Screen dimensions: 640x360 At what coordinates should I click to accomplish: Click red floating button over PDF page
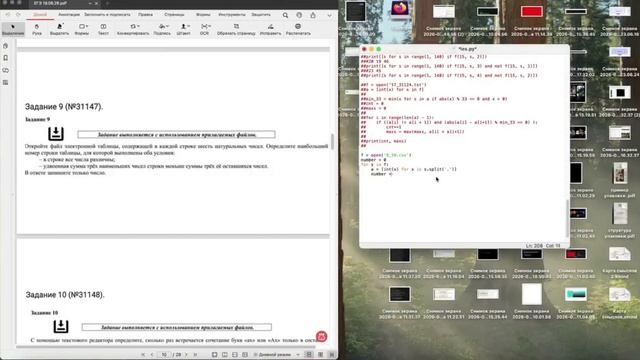click(x=322, y=336)
